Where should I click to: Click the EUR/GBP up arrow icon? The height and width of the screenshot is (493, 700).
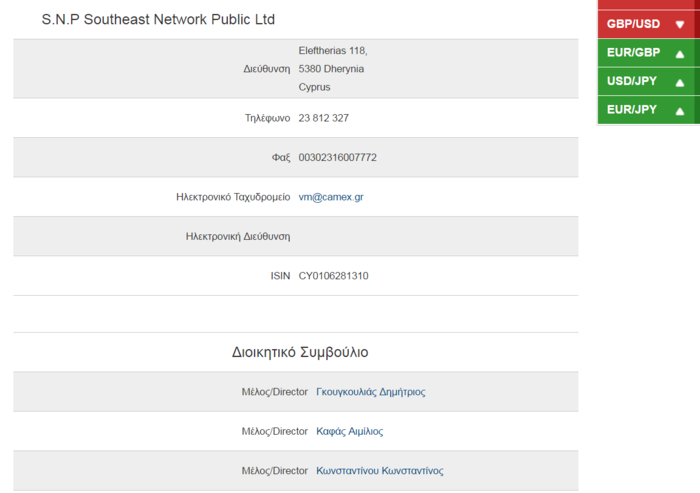[x=679, y=54]
